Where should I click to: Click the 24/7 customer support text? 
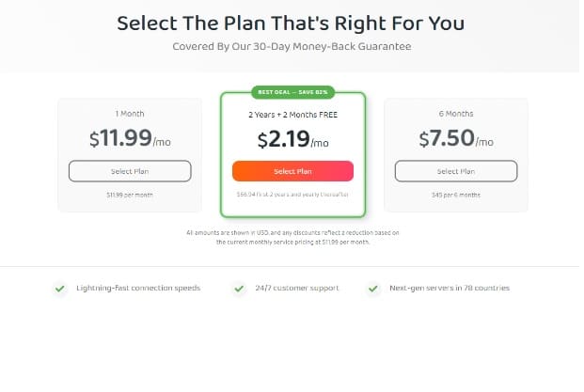pyautogui.click(x=297, y=288)
